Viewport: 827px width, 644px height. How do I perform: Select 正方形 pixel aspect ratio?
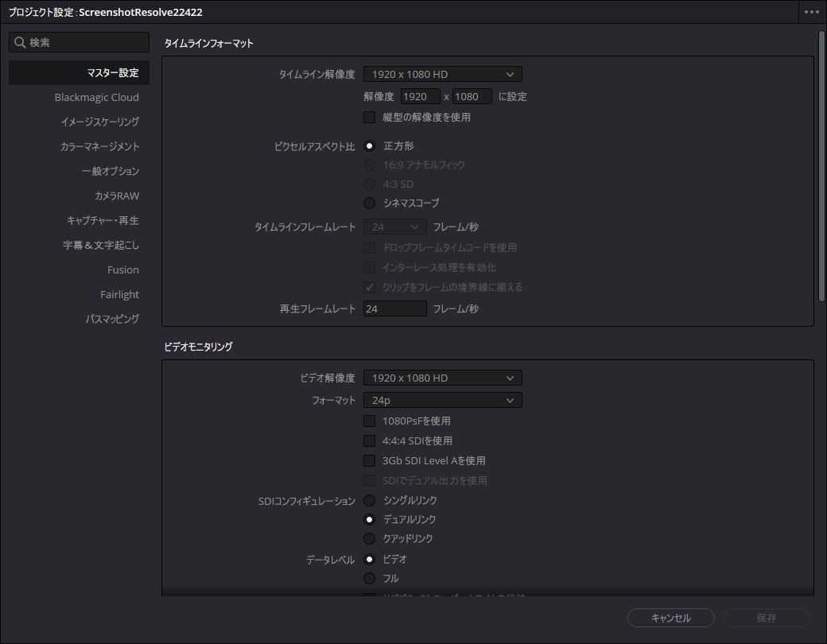(x=369, y=146)
